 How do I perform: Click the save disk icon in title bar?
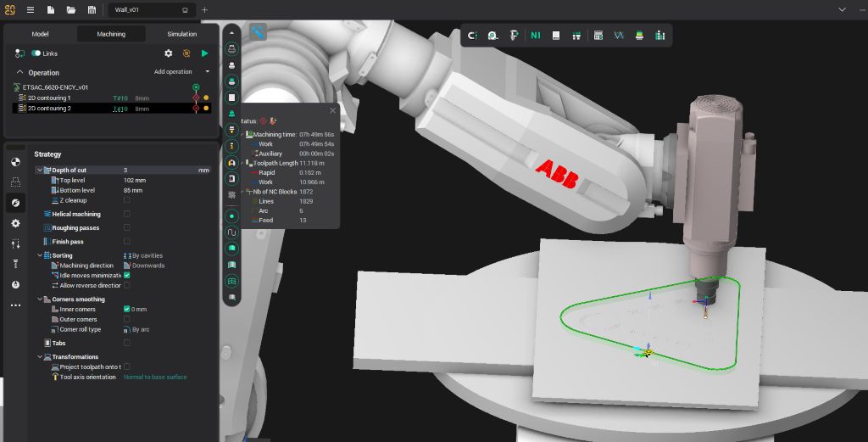(92, 9)
